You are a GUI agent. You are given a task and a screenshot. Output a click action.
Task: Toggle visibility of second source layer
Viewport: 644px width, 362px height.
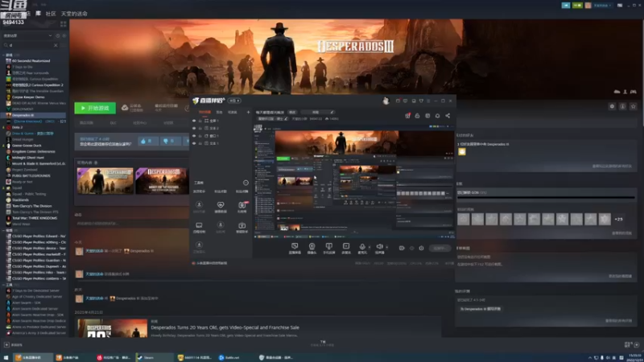[194, 129]
